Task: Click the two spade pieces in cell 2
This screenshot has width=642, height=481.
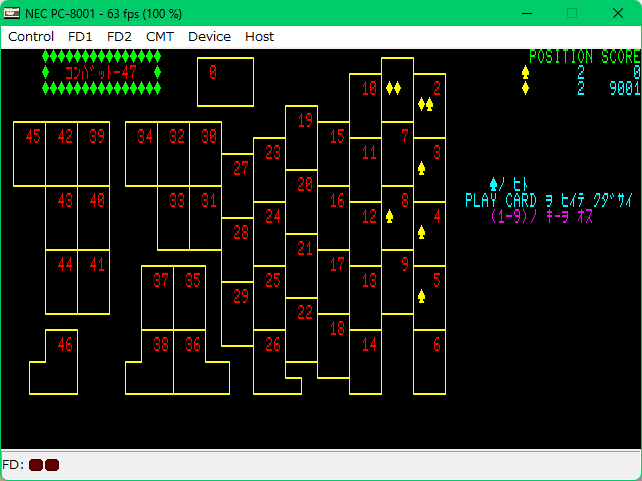Action: click(425, 104)
